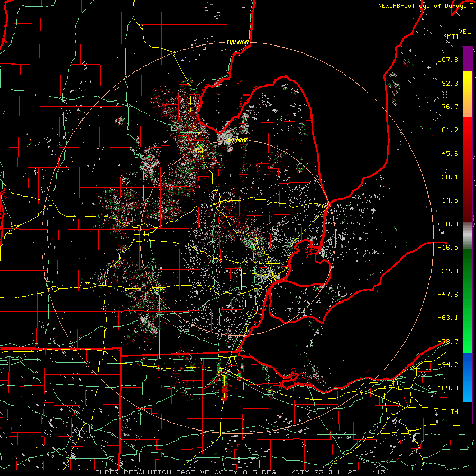Click the -47.6 velocity legend value
476x476 pixels.
click(448, 295)
